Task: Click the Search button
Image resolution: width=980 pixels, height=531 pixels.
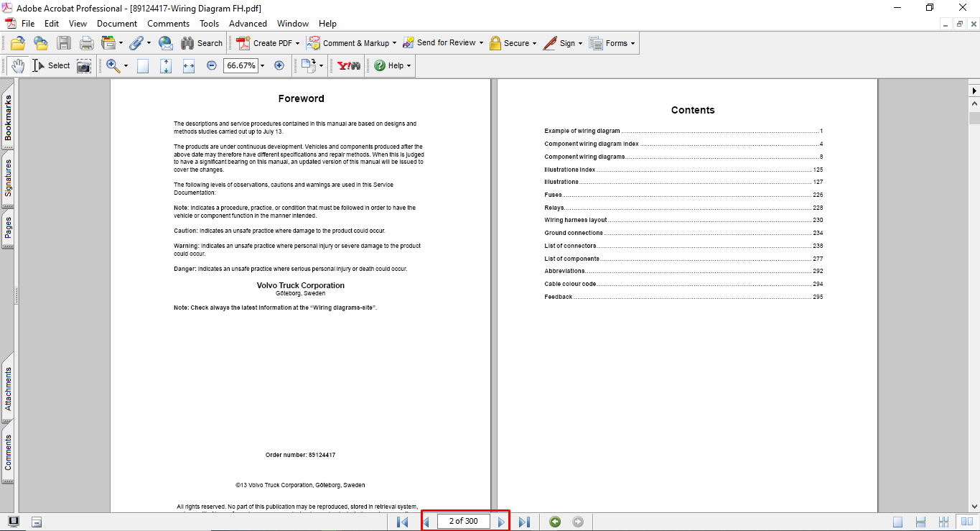Action: (202, 43)
